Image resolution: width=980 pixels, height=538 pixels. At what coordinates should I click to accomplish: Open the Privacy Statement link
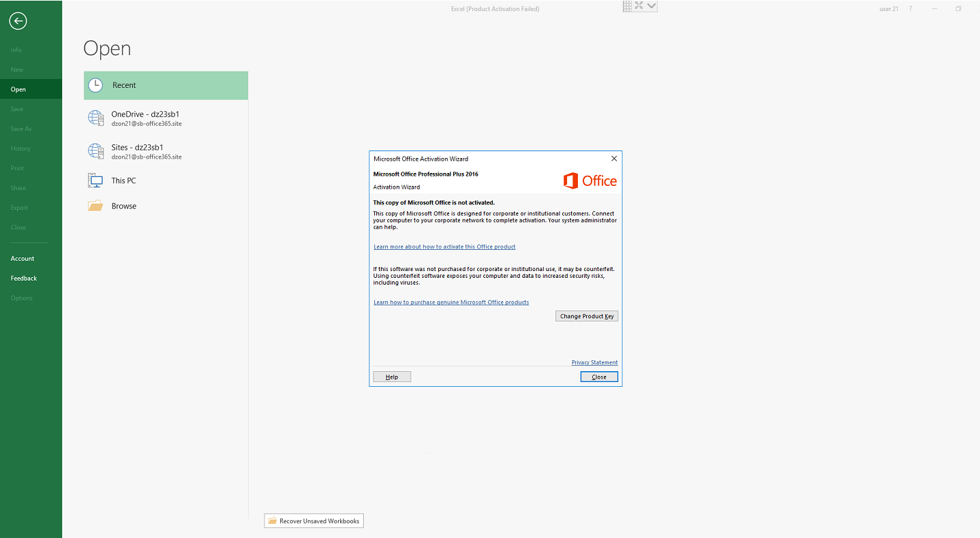coord(594,362)
